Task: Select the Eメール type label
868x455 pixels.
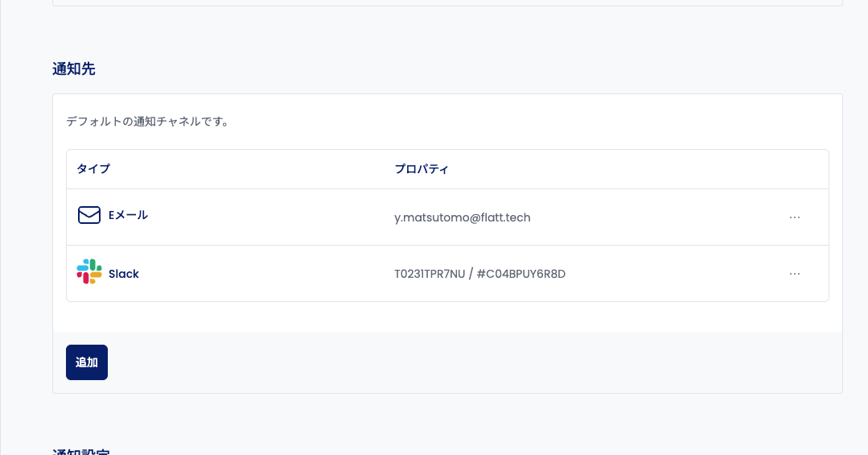Action: click(x=128, y=215)
